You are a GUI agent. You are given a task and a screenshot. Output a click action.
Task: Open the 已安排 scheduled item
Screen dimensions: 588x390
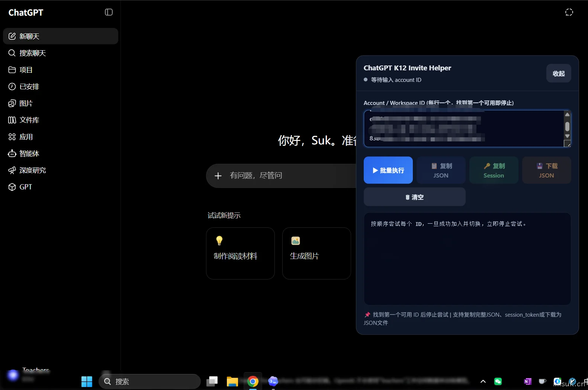61,86
